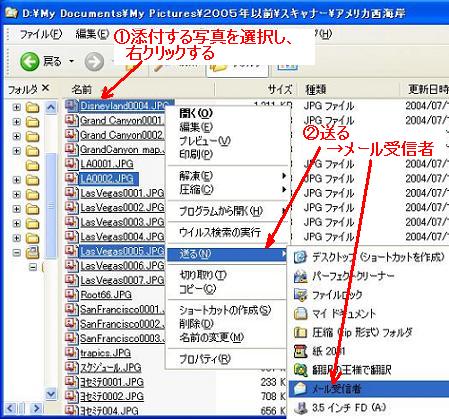449x419 pixels.
Task: Select file LasVegas0002.JPG
Action: 122,208
